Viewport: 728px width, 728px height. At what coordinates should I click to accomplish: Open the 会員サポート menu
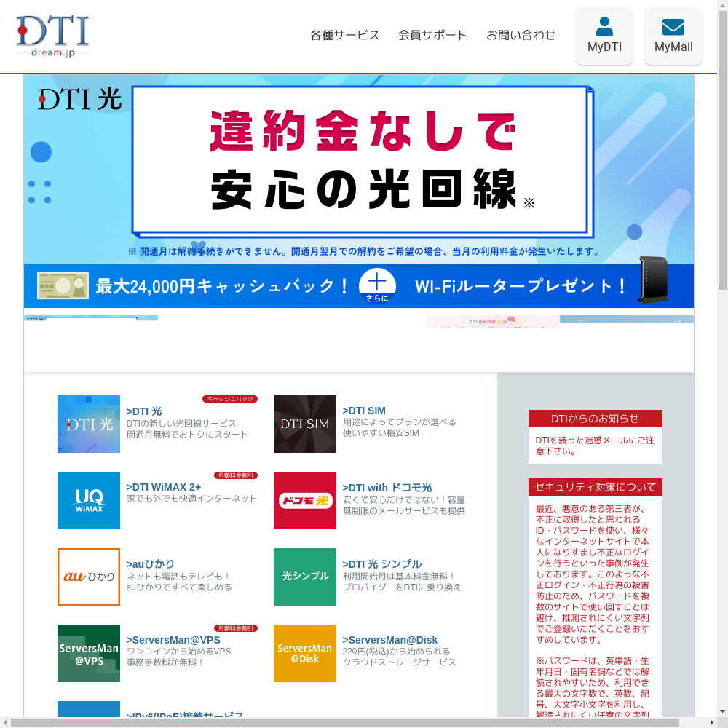432,35
